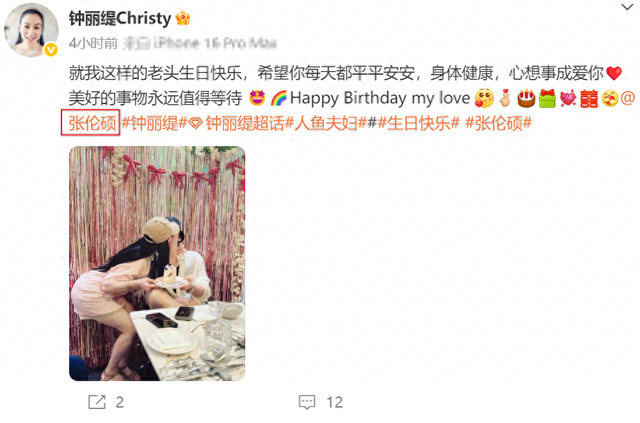
Task: Open the comments bubble icon
Action: [x=307, y=402]
